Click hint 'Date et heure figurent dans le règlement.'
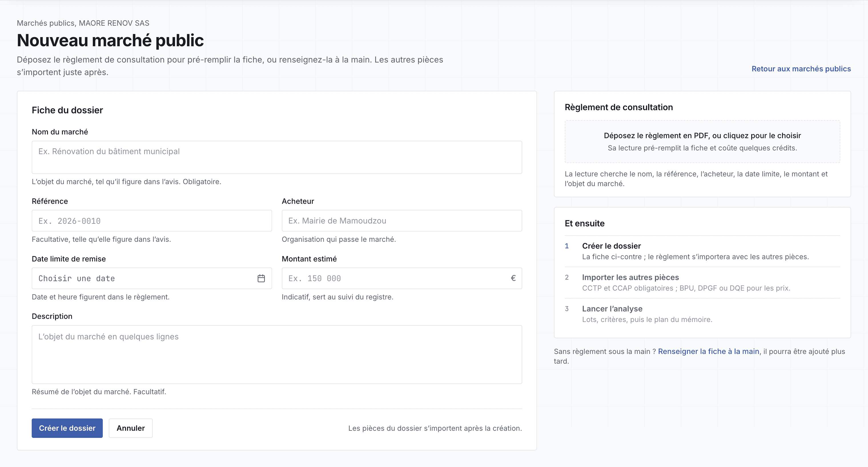868x467 pixels. 101,297
